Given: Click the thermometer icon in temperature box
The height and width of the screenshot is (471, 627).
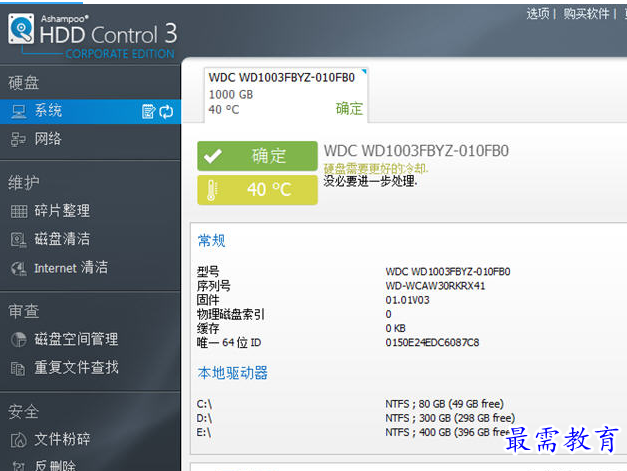Looking at the screenshot, I should pyautogui.click(x=212, y=190).
